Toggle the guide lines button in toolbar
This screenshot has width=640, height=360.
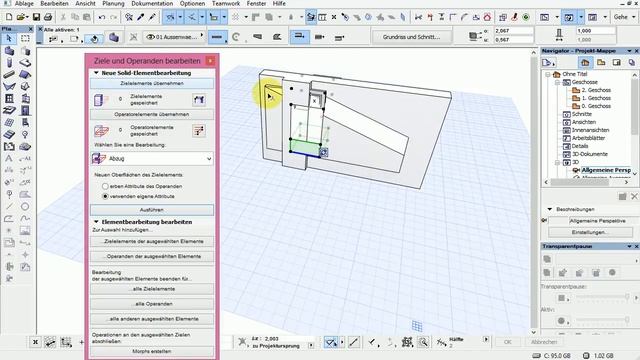[x=170, y=17]
